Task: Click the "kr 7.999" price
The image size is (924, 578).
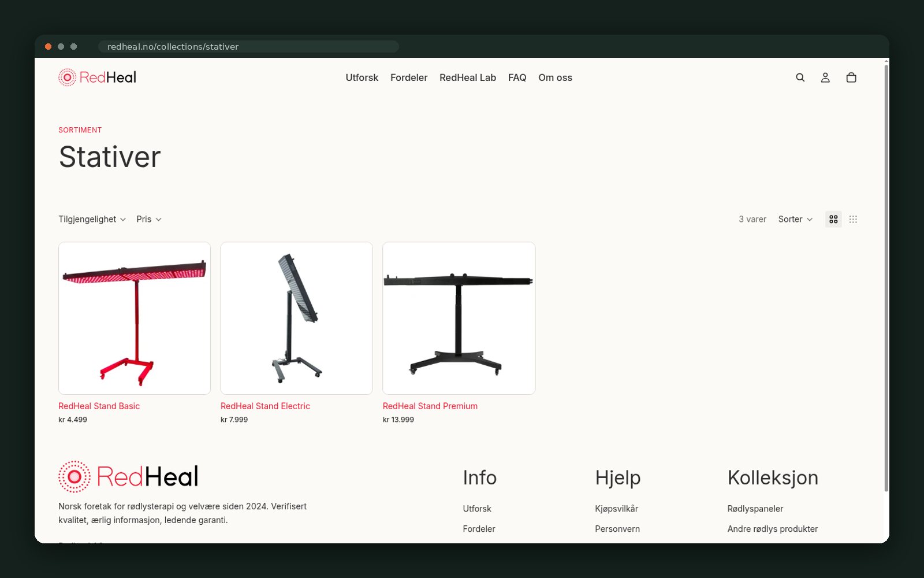Action: 234,420
